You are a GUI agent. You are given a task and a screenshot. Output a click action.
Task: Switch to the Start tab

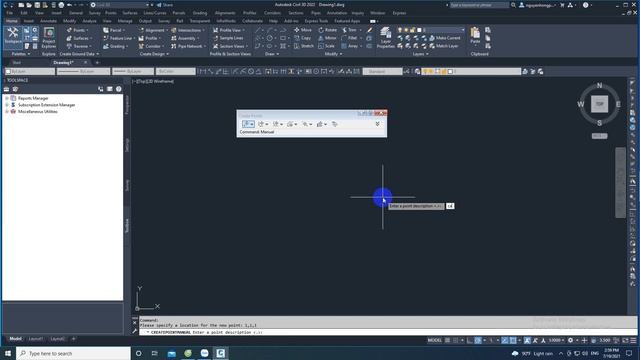click(16, 62)
